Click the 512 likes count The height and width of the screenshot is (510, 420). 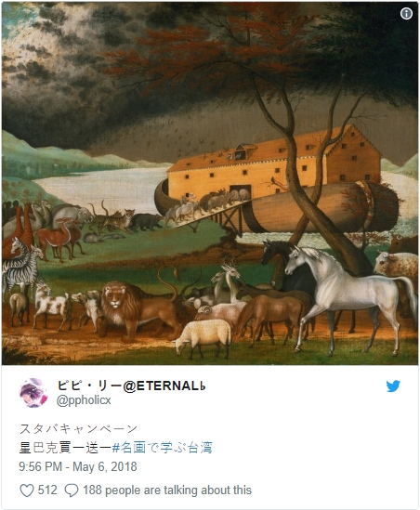[47, 490]
